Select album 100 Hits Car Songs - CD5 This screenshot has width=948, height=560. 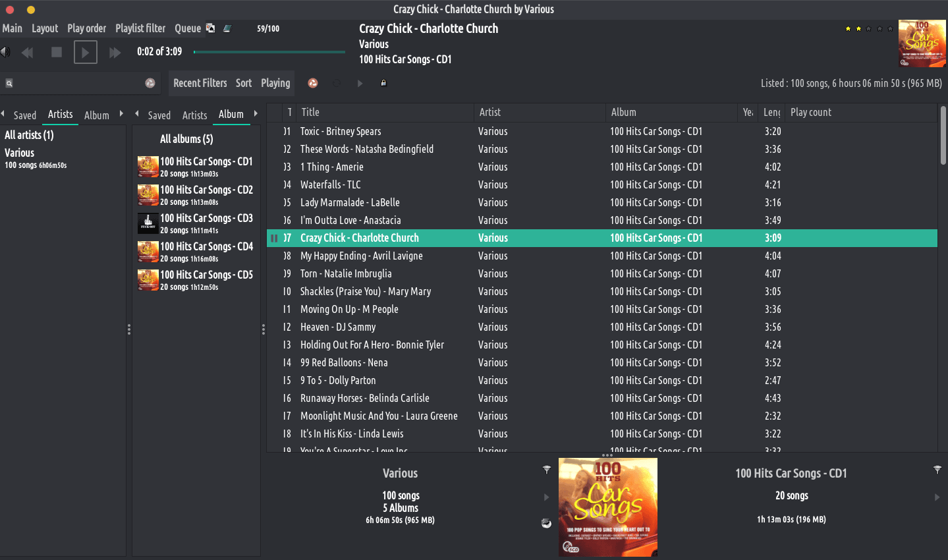[196, 280]
